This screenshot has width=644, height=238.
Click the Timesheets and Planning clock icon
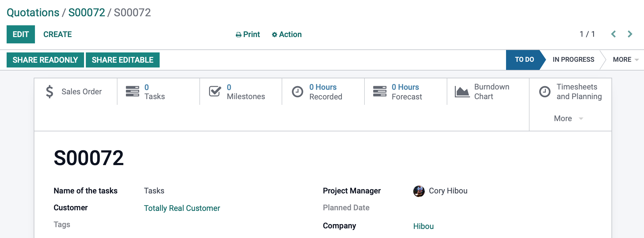point(545,92)
